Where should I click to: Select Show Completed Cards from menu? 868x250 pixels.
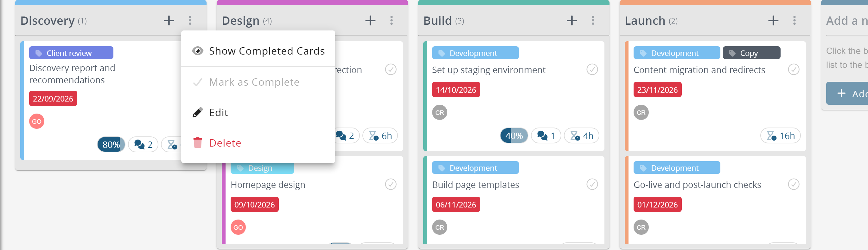point(258,51)
